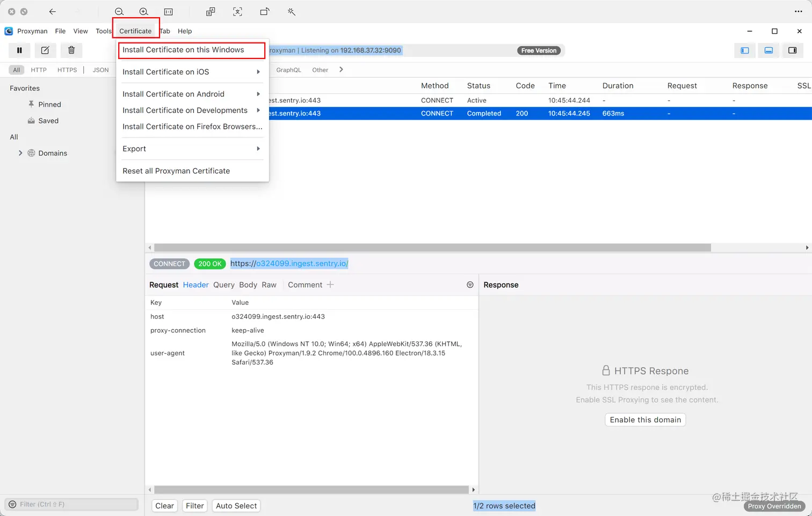The width and height of the screenshot is (812, 516).
Task: Expand Install Certificate on Developments submenu
Action: point(258,111)
